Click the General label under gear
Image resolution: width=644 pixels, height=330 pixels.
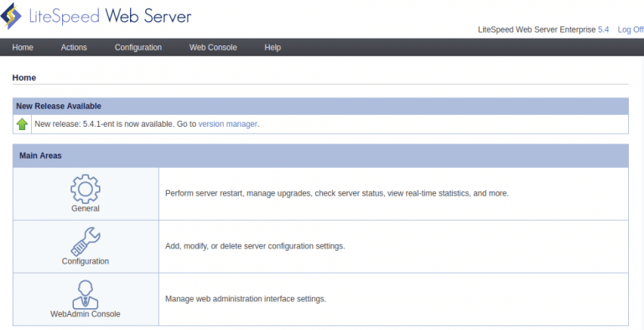[86, 208]
